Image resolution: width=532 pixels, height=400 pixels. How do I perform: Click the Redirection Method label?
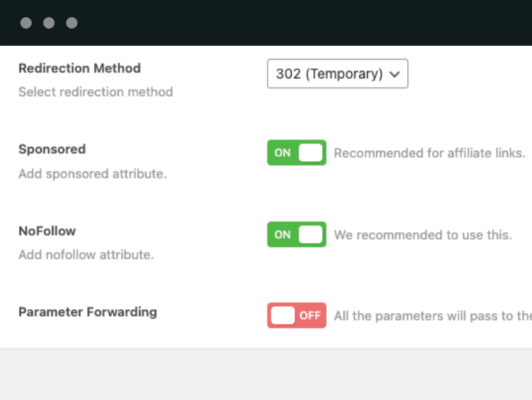pyautogui.click(x=80, y=68)
